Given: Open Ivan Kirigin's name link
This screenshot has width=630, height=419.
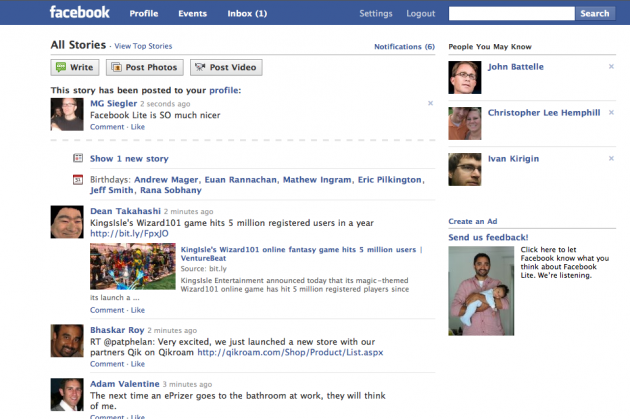Looking at the screenshot, I should point(513,159).
